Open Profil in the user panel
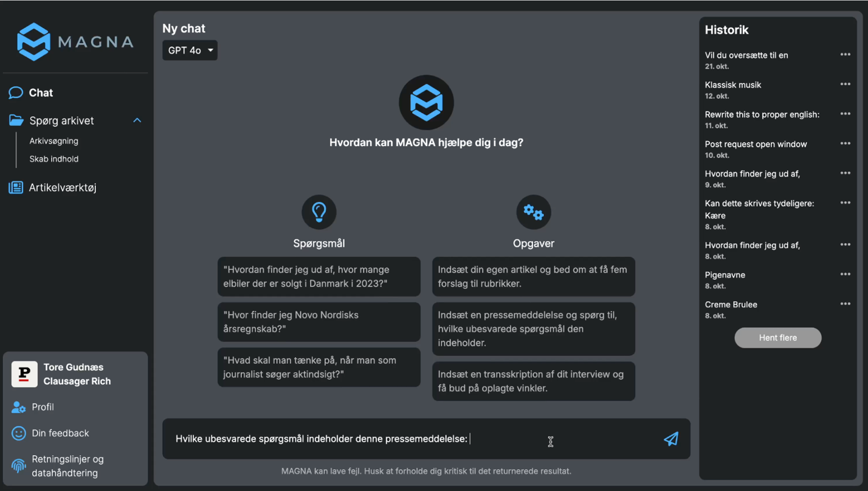The image size is (868, 491). [x=43, y=407]
